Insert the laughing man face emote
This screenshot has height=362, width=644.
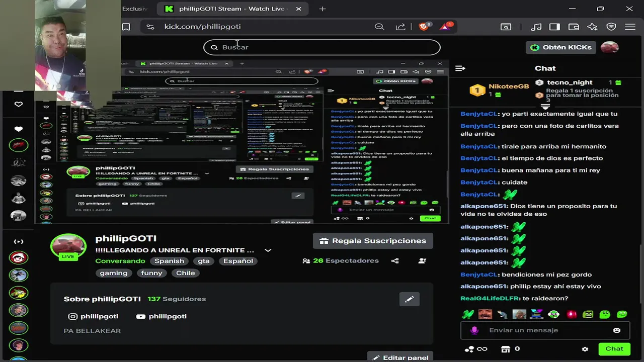pyautogui.click(x=486, y=315)
